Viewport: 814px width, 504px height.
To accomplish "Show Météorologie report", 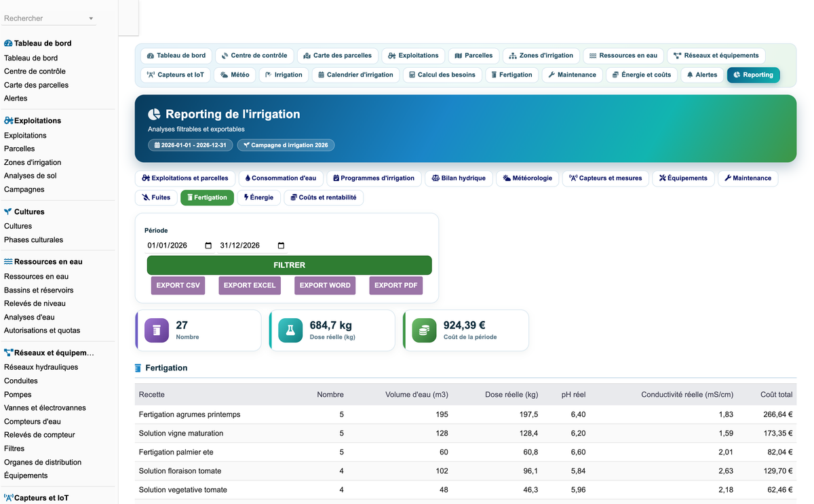I will coord(528,178).
